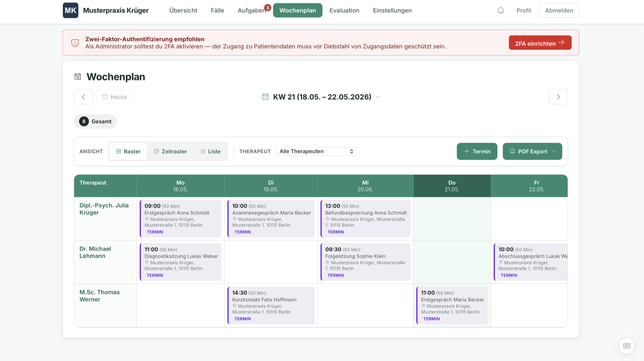The height and width of the screenshot is (361, 644).
Task: Open the keyboard shortcuts floating button
Action: click(x=627, y=346)
